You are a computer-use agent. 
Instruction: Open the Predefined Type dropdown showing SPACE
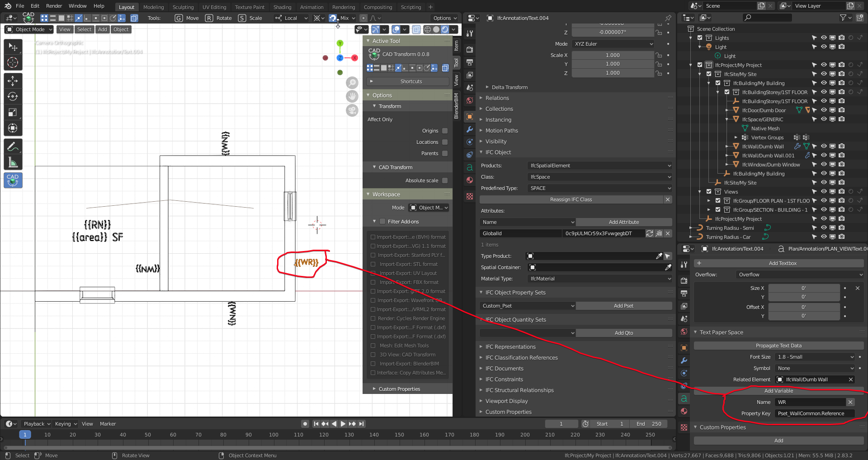599,188
